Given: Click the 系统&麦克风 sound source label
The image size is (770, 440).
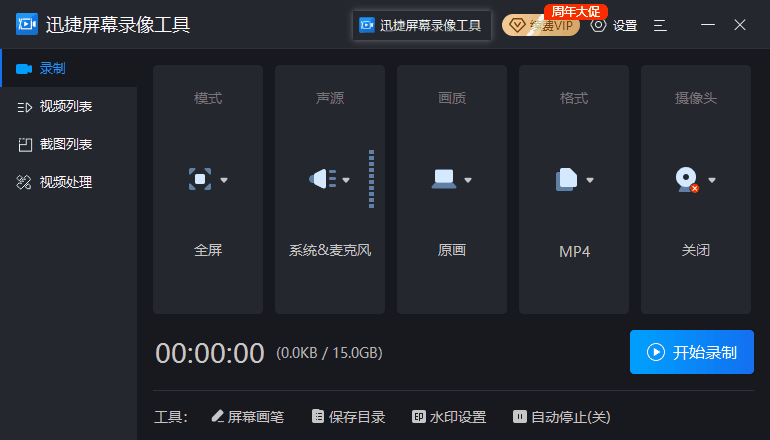Looking at the screenshot, I should [330, 250].
